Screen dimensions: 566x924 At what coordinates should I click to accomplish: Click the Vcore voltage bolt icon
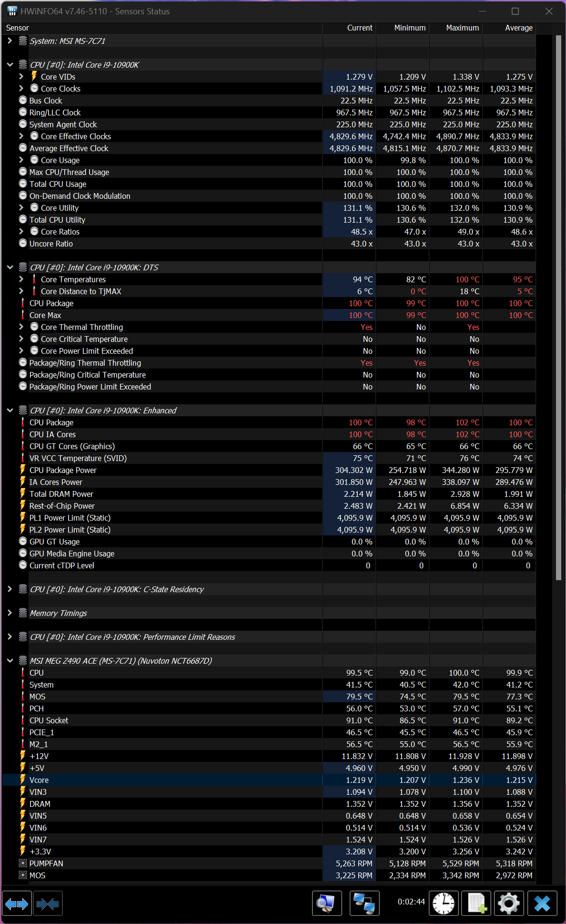pos(23,780)
